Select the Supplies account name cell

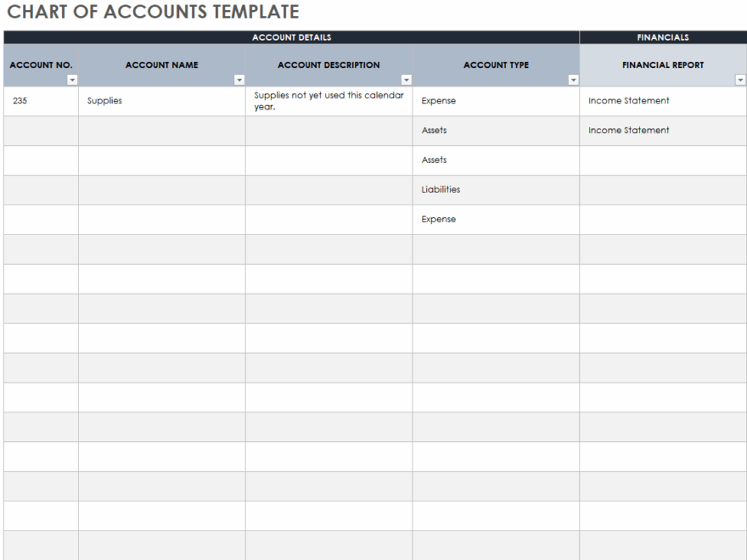[104, 101]
